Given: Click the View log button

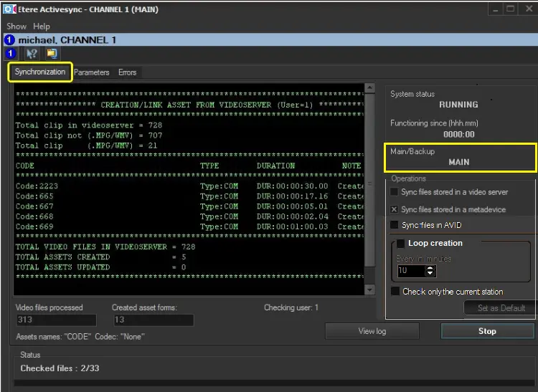Looking at the screenshot, I should click(x=372, y=331).
